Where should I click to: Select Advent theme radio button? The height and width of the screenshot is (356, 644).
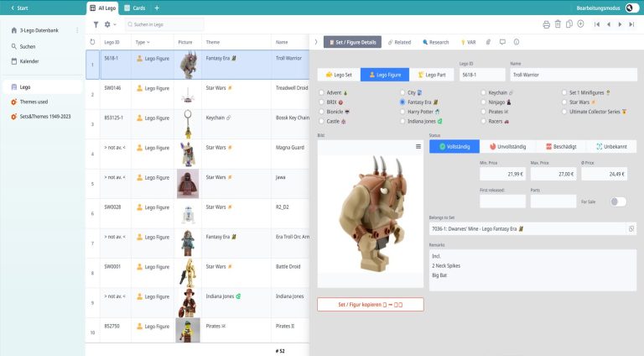point(322,93)
